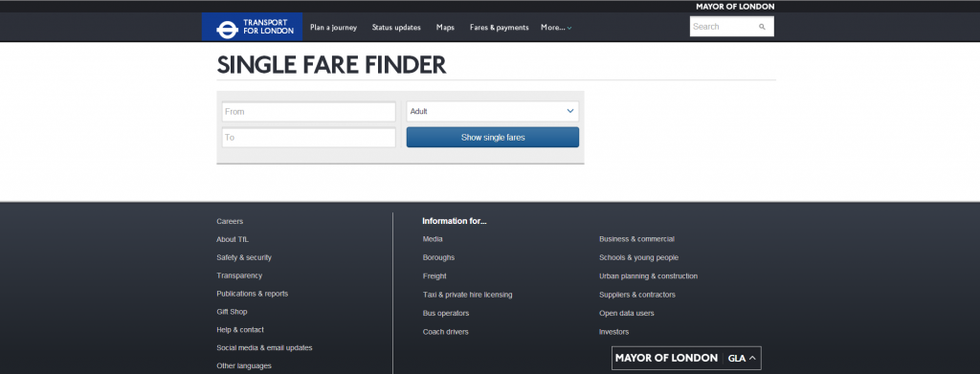Open the Gift Shop link

click(232, 312)
